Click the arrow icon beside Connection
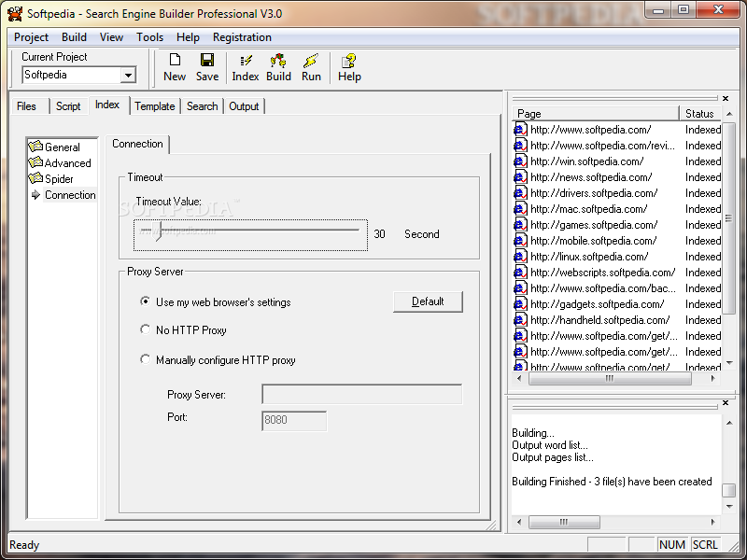 click(x=35, y=194)
